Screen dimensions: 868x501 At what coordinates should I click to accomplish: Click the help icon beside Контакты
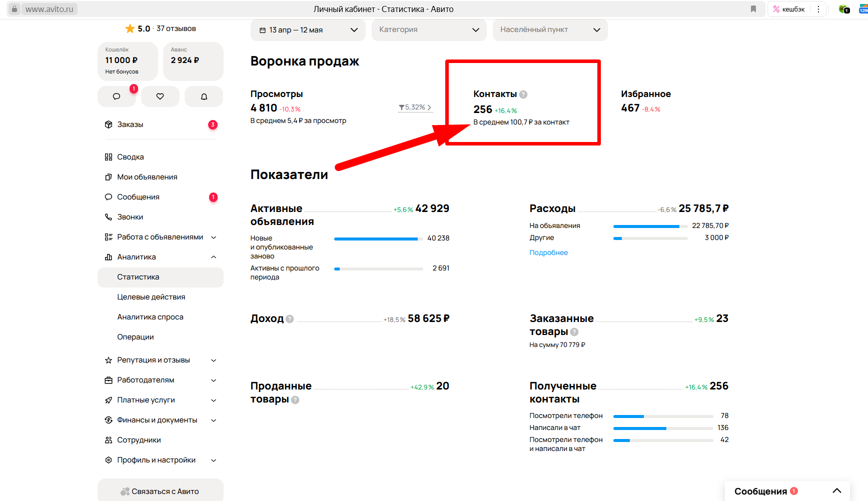click(523, 94)
